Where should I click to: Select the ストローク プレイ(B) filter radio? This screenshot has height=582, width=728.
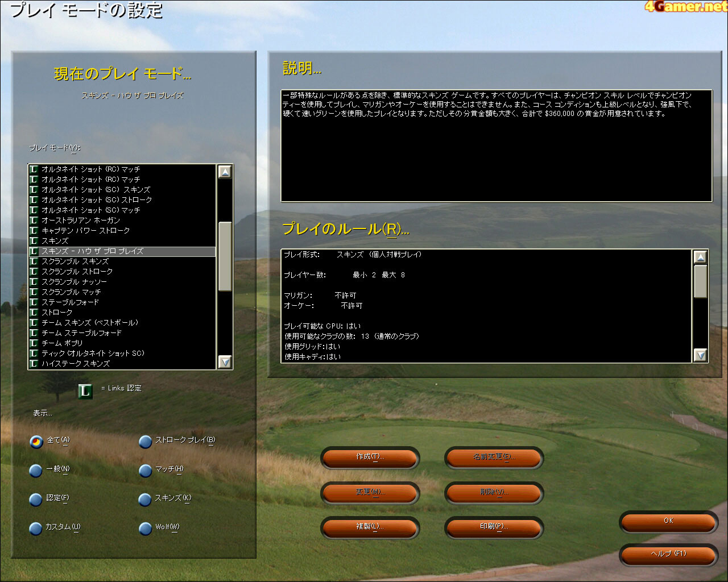click(146, 442)
